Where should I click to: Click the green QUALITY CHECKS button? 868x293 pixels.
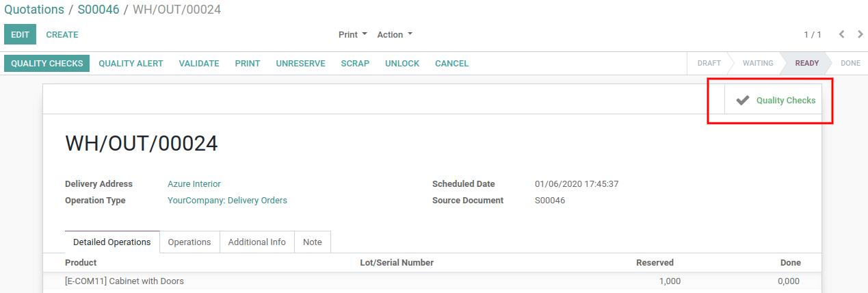coord(47,63)
